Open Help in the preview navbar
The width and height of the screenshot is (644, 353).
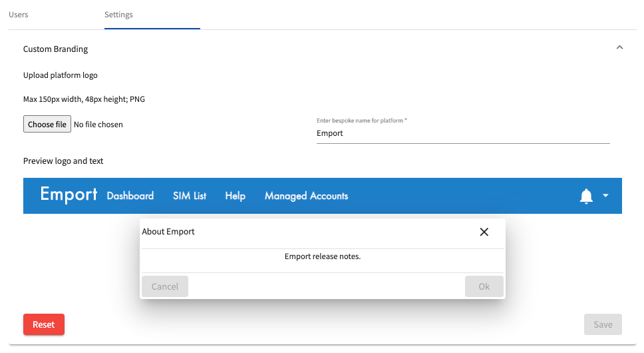click(235, 196)
